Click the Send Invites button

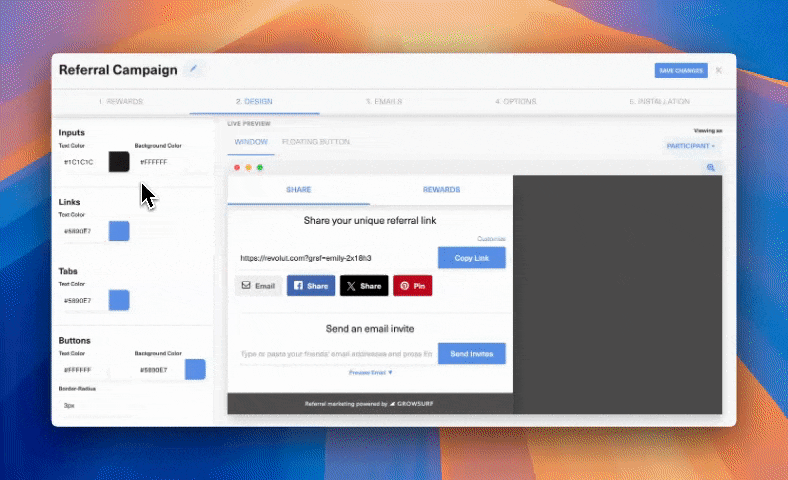471,354
